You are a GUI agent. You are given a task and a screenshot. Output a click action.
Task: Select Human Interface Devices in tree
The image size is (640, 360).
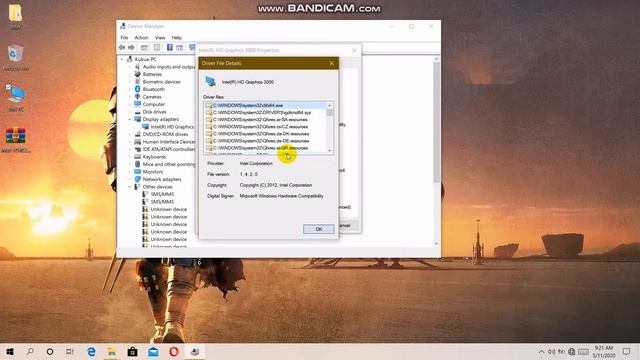tap(169, 142)
